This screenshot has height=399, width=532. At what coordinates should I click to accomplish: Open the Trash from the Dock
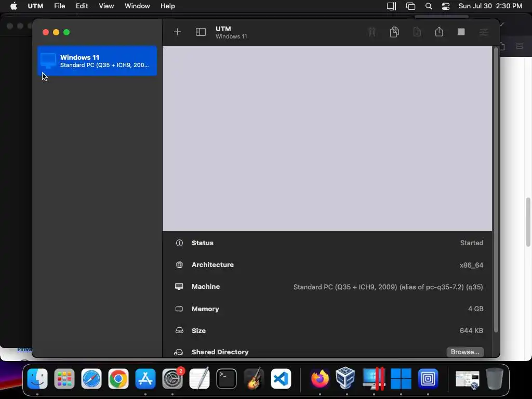point(495,379)
